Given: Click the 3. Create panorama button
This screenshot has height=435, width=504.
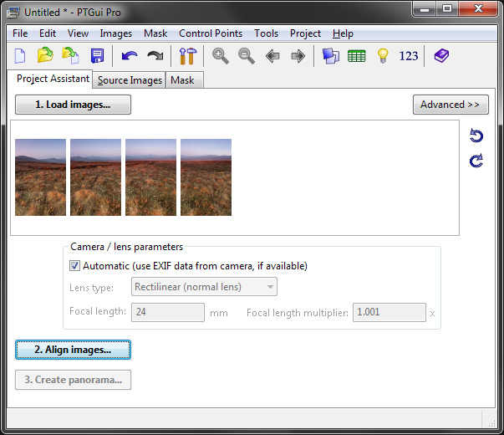Looking at the screenshot, I should point(73,380).
